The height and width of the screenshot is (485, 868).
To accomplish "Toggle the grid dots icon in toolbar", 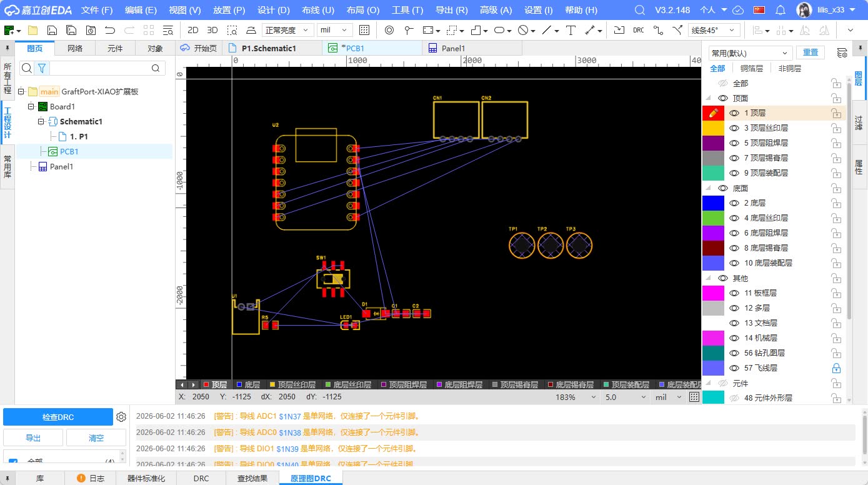I will click(365, 30).
